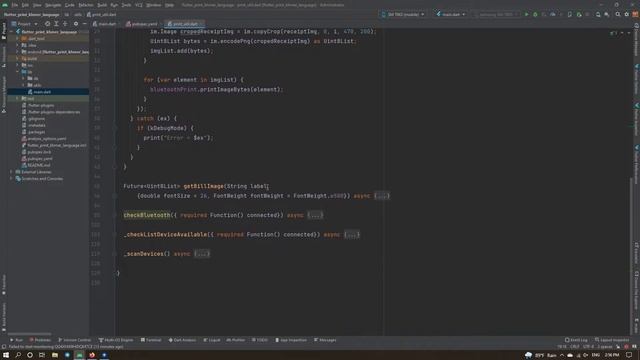Click the CRLF line separator in status bar

[575, 347]
